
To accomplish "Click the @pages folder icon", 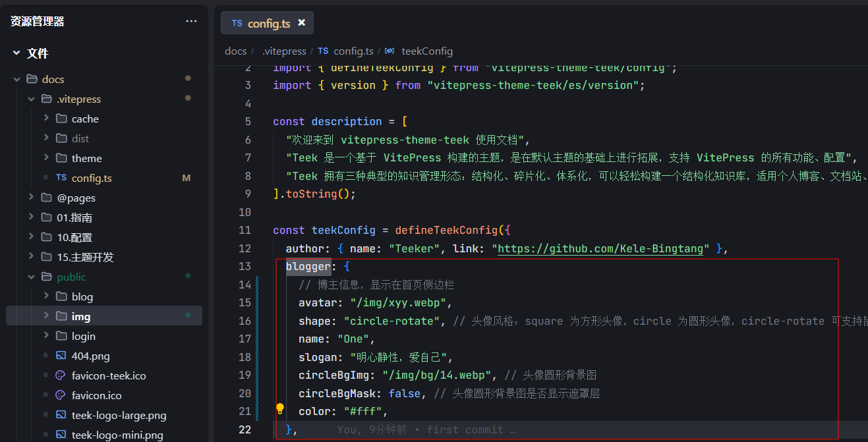I will pyautogui.click(x=46, y=198).
